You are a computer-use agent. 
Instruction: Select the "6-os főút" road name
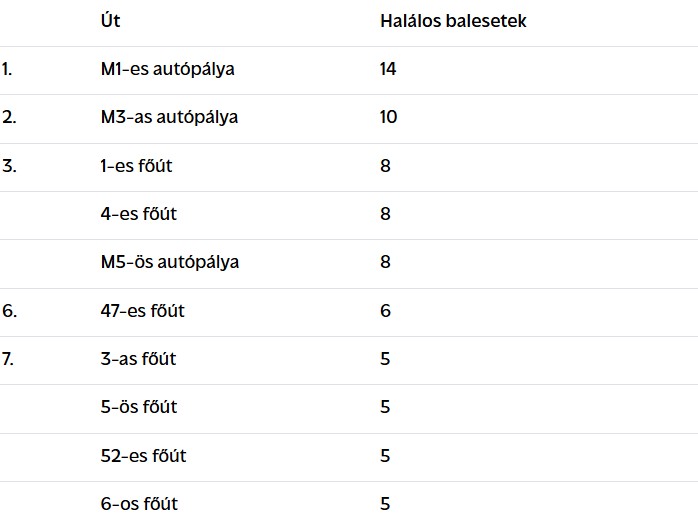pos(139,504)
